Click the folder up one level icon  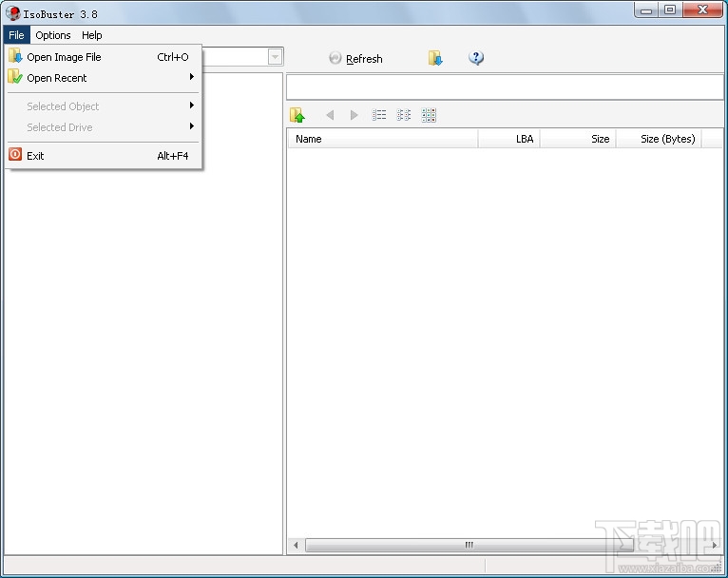point(297,115)
